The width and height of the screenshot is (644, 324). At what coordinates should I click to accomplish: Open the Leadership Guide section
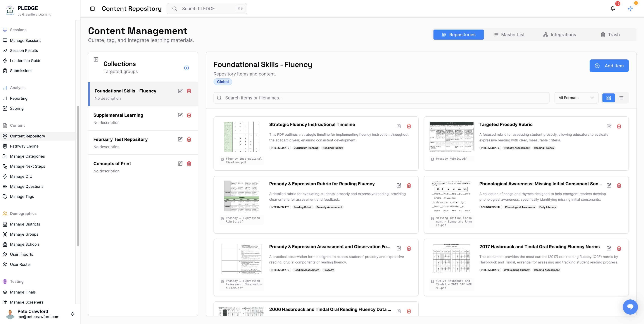click(25, 61)
